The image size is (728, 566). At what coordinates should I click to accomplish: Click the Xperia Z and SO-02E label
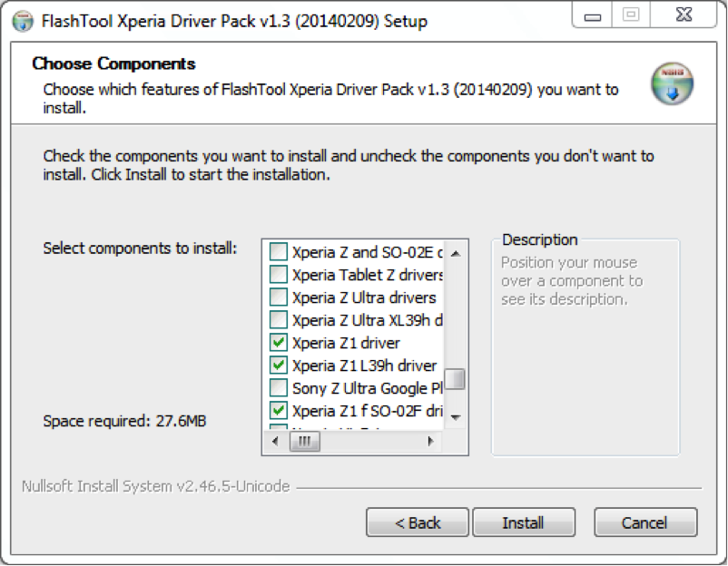click(x=368, y=252)
